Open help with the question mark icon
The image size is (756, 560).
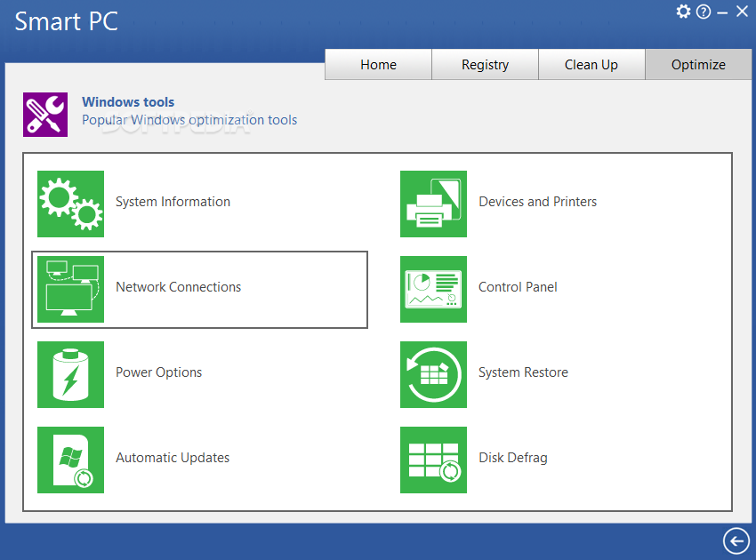pyautogui.click(x=704, y=12)
